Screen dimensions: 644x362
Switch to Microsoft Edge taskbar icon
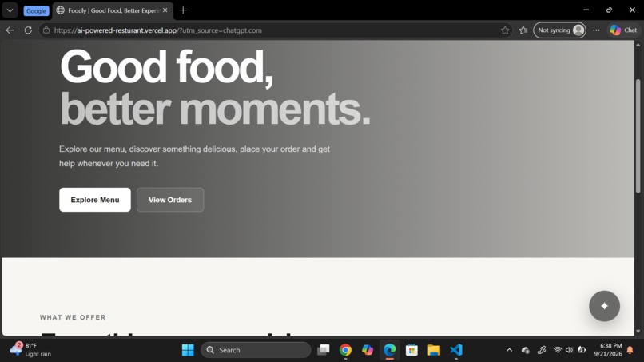pyautogui.click(x=389, y=350)
